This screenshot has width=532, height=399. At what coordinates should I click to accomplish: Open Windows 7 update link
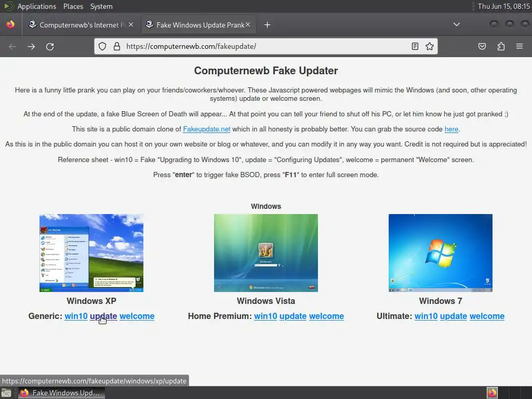[454, 316]
